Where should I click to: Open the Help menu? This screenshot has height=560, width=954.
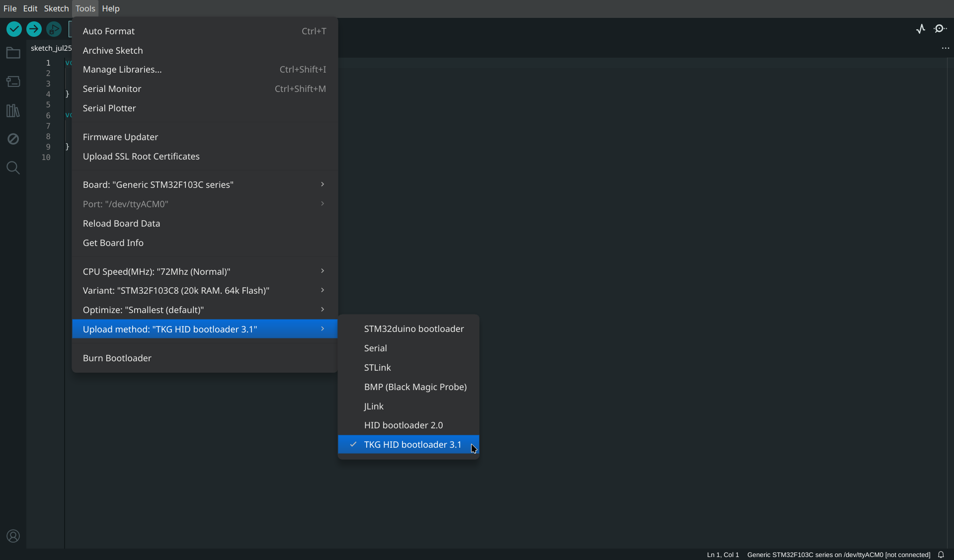click(x=111, y=8)
